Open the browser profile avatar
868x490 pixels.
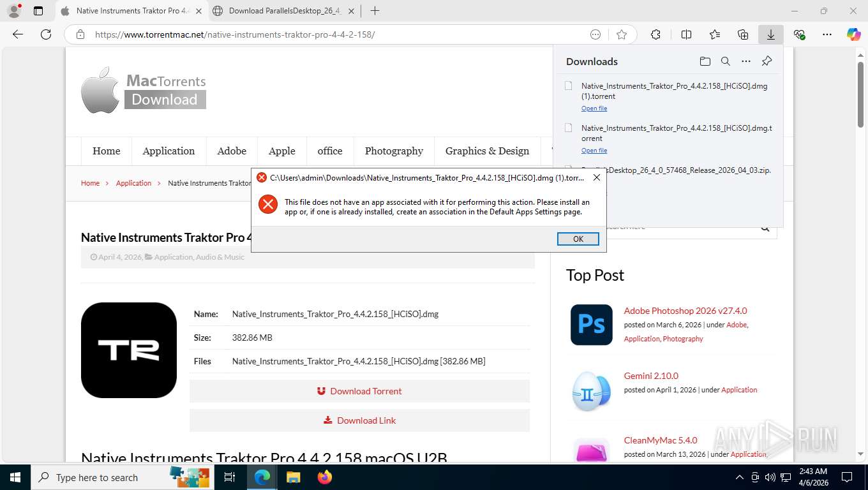pyautogui.click(x=13, y=11)
